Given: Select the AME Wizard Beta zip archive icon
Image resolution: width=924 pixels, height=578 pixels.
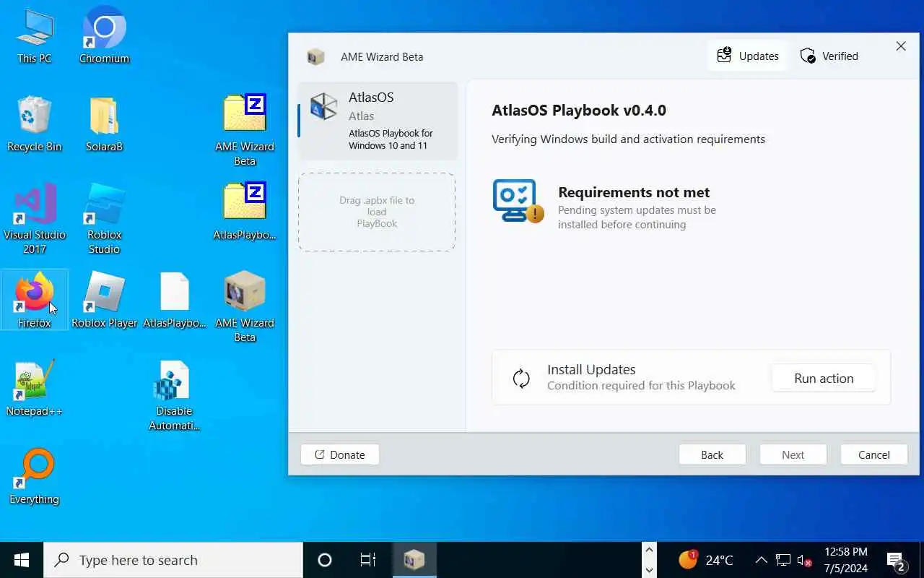Looking at the screenshot, I should point(245,131).
